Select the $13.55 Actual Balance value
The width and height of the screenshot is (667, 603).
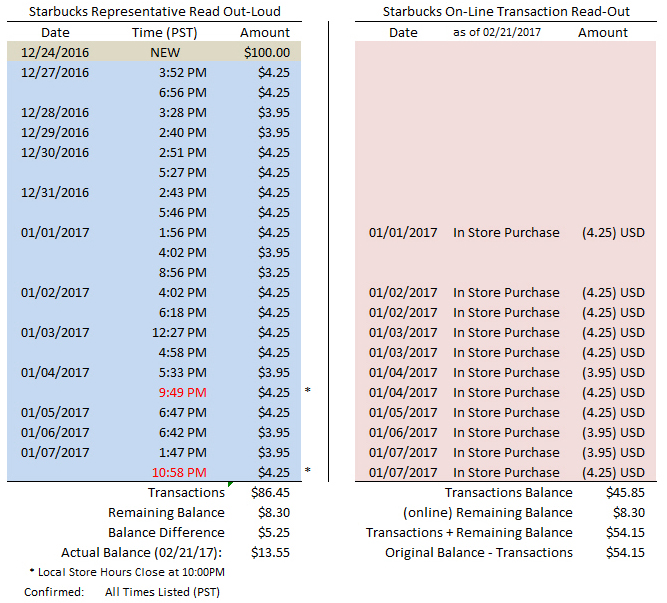click(x=271, y=552)
